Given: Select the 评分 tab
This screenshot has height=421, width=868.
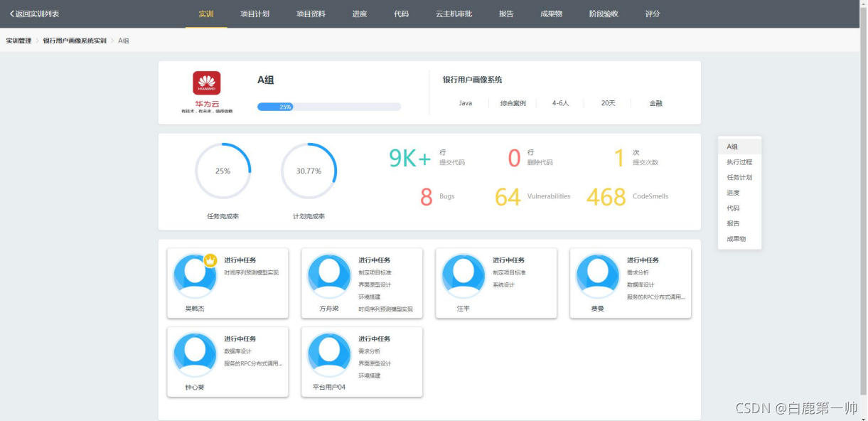Looking at the screenshot, I should click(651, 13).
